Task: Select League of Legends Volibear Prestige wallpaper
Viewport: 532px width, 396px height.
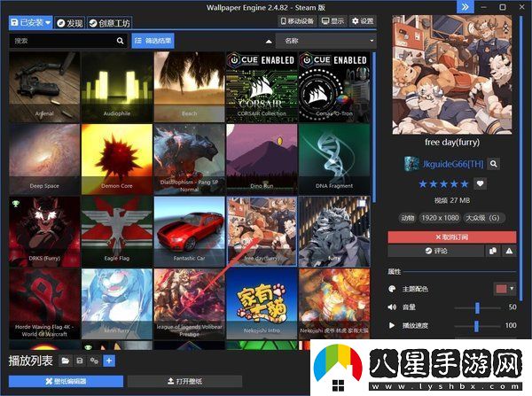Action: (x=190, y=304)
